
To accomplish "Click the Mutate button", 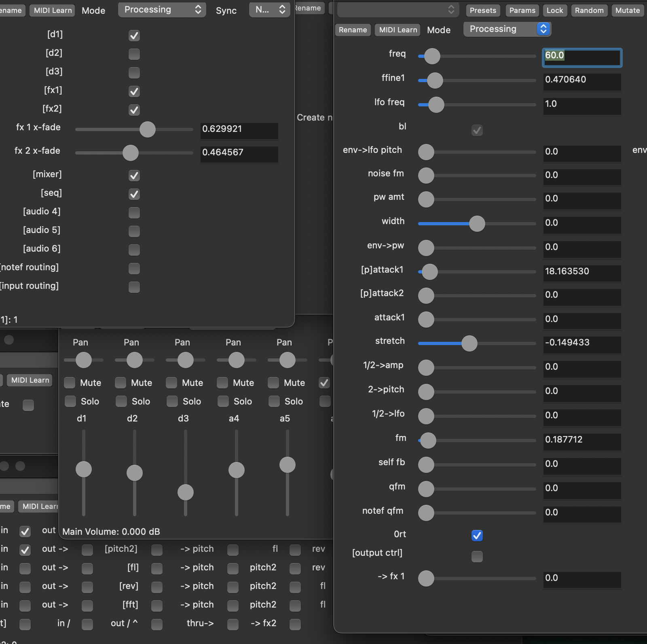I will pyautogui.click(x=627, y=11).
